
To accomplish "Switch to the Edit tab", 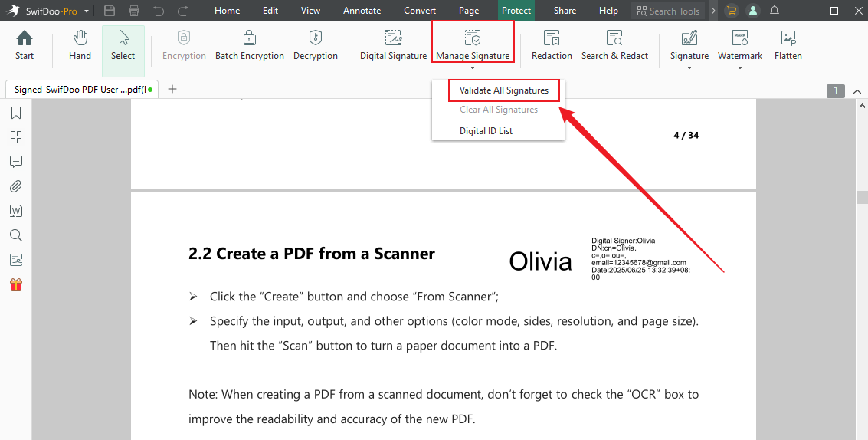I will (270, 11).
